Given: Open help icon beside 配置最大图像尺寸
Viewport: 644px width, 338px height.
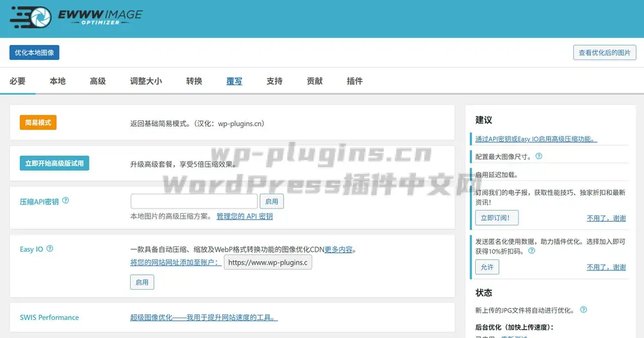Looking at the screenshot, I should 539,156.
